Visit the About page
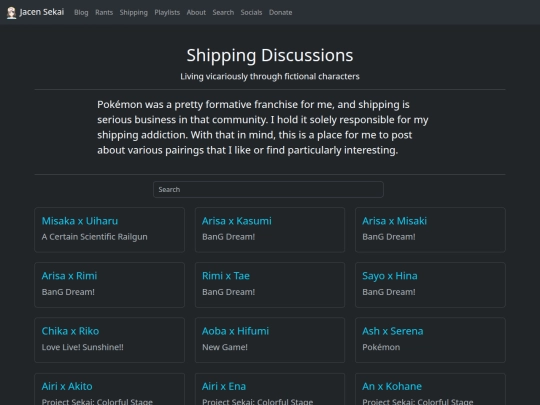Viewport: 540px width, 405px height. coord(196,12)
